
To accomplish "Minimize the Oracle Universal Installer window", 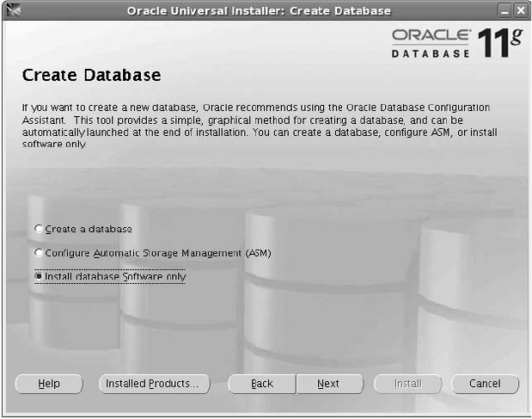I will coord(504,10).
